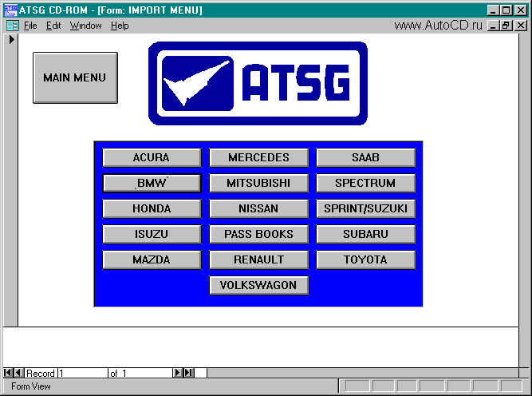Click the horizontal scrollbar track
Image resolution: width=532 pixels, height=396 pixels.
click(x=363, y=373)
